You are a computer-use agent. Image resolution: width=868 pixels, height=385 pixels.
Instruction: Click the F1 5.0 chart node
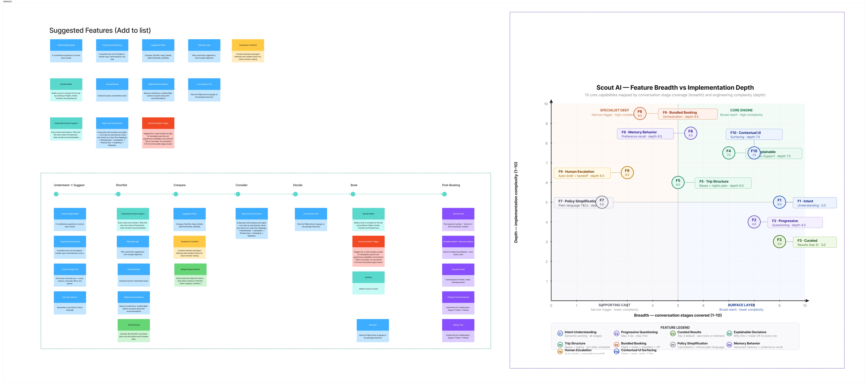pos(779,202)
